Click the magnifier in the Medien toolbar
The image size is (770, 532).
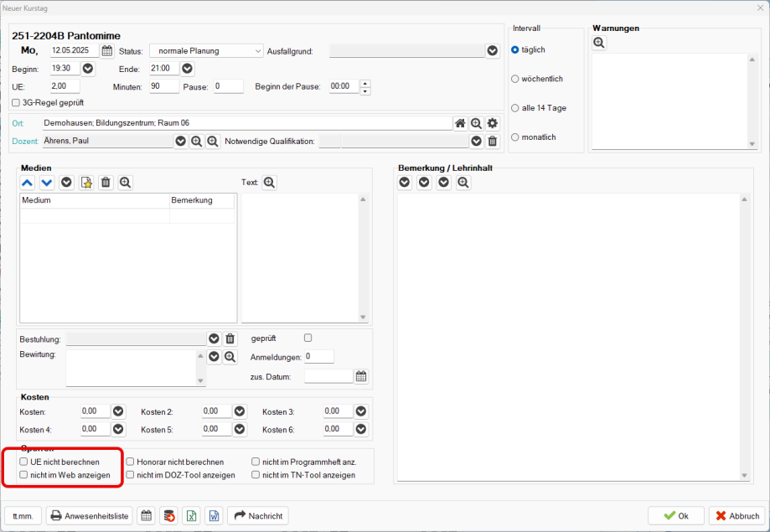tap(125, 183)
